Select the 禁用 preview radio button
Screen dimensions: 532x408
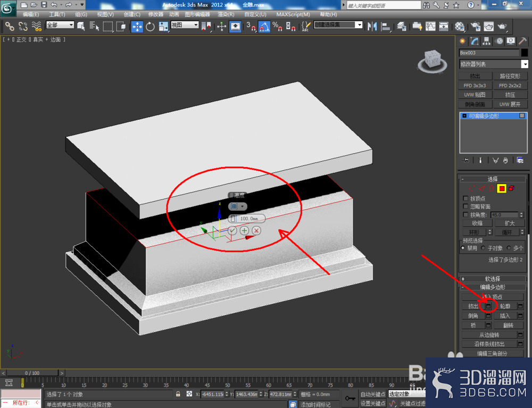(463, 248)
